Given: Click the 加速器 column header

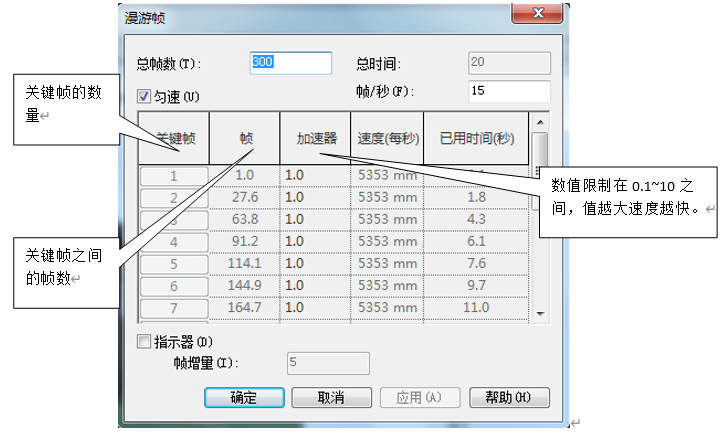Looking at the screenshot, I should pyautogui.click(x=315, y=137).
